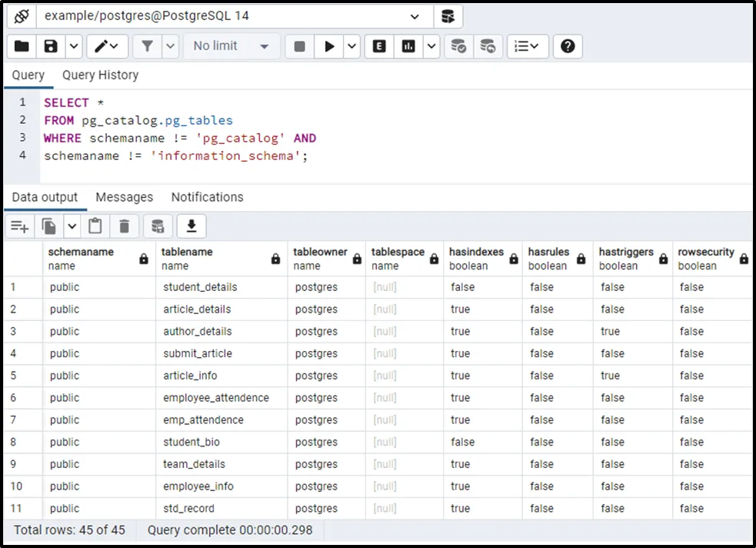Open file using the folder icon

click(22, 46)
